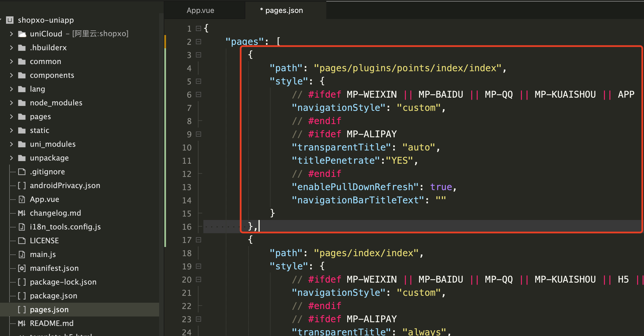Click the uniCloud cloud folder icon
Viewport: 644px width, 336px height.
[x=22, y=34]
